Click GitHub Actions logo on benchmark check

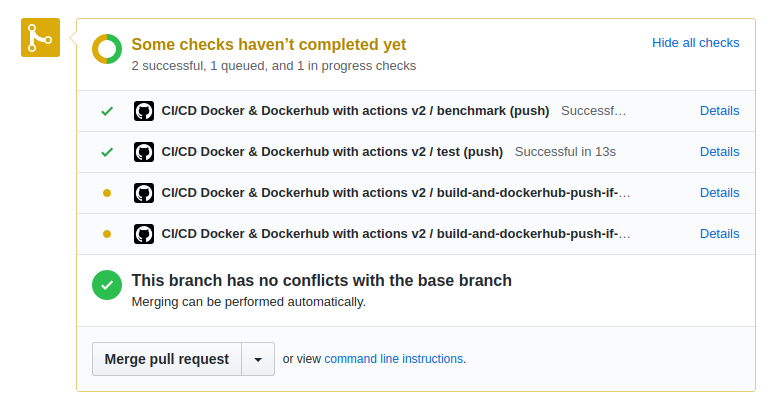click(143, 111)
